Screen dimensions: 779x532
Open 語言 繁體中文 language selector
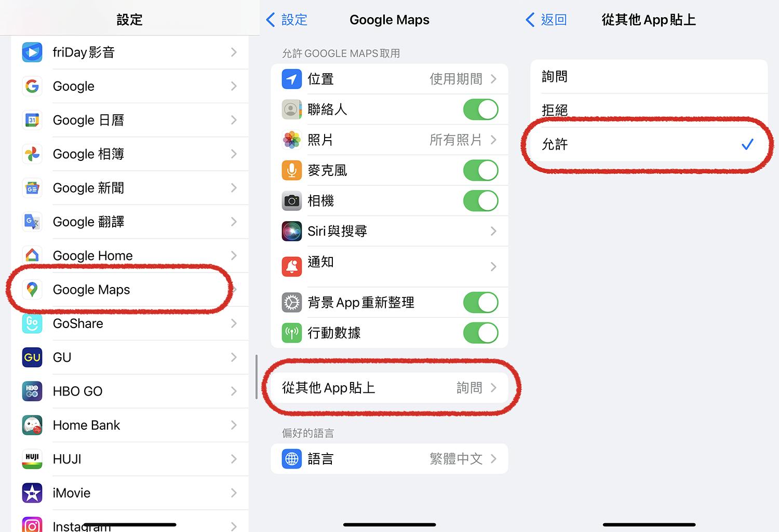(x=389, y=459)
